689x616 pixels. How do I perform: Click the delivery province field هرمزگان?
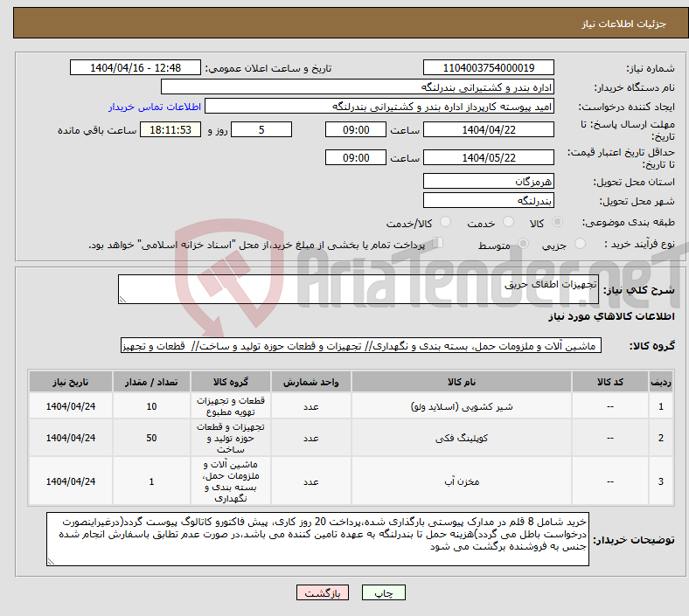[x=489, y=182]
